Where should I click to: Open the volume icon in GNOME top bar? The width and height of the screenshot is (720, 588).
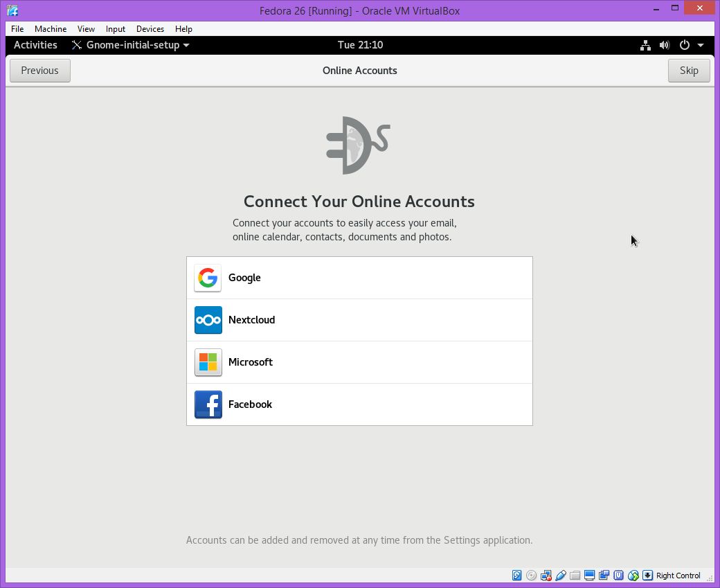click(665, 45)
